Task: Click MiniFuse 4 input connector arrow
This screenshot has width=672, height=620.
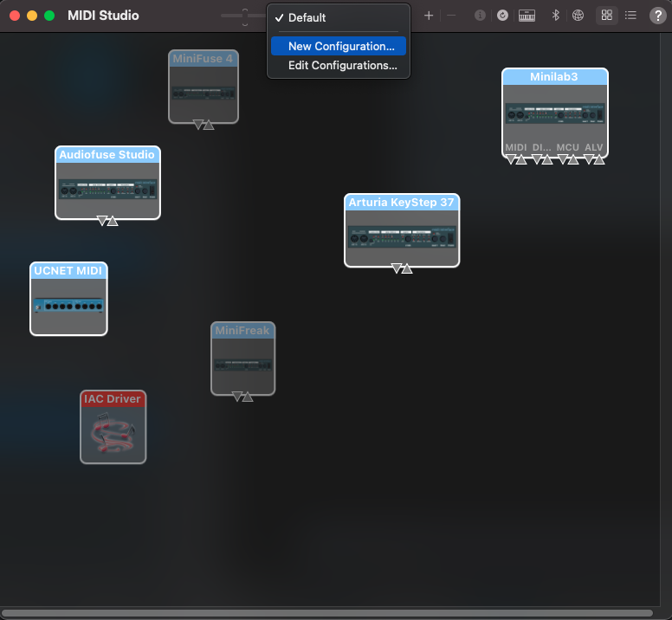Action: (198, 124)
